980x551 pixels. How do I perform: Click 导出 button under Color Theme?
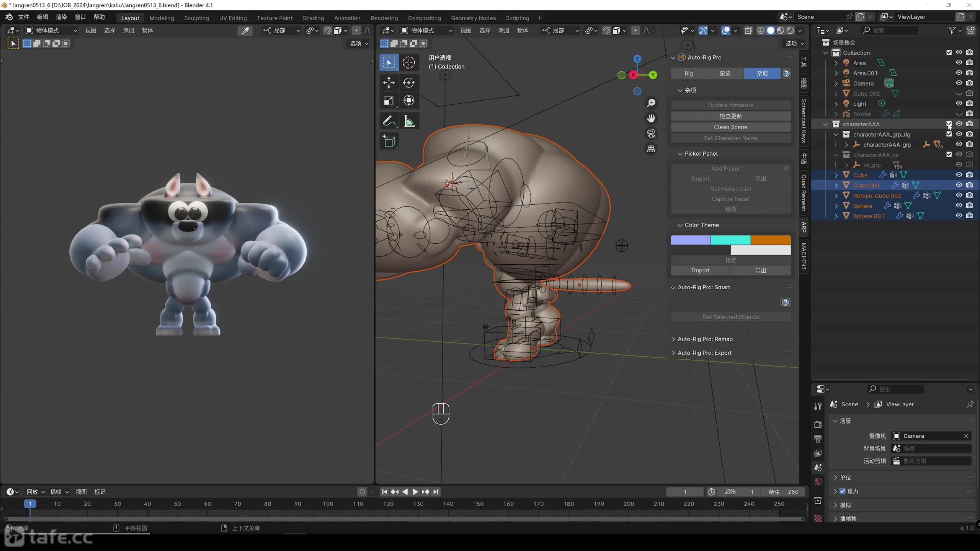coord(761,271)
